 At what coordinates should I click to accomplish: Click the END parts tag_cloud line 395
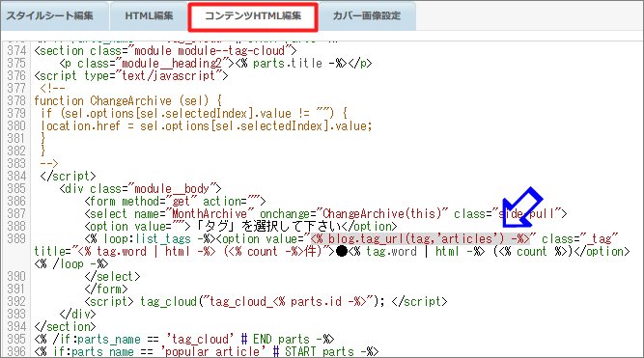tap(184, 339)
